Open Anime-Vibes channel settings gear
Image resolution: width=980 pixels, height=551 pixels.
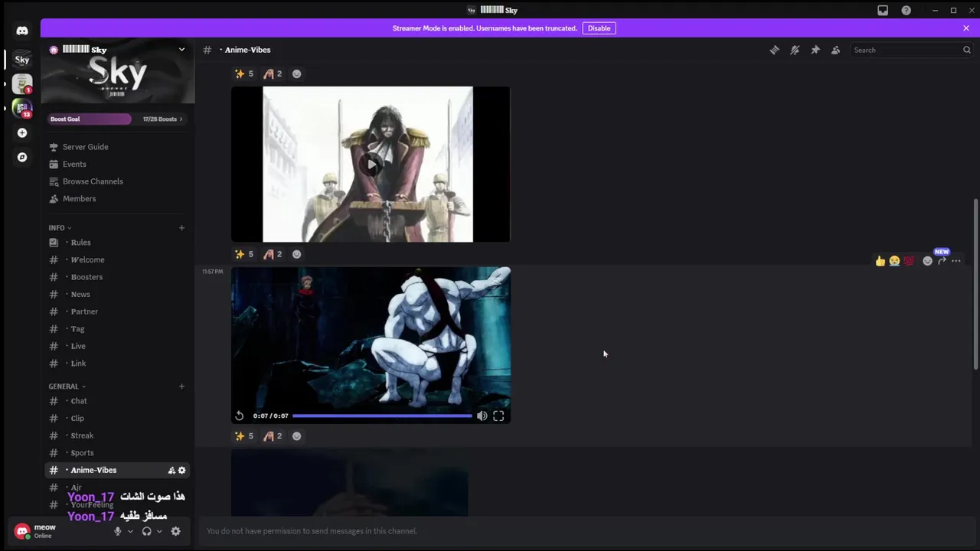pyautogui.click(x=182, y=470)
